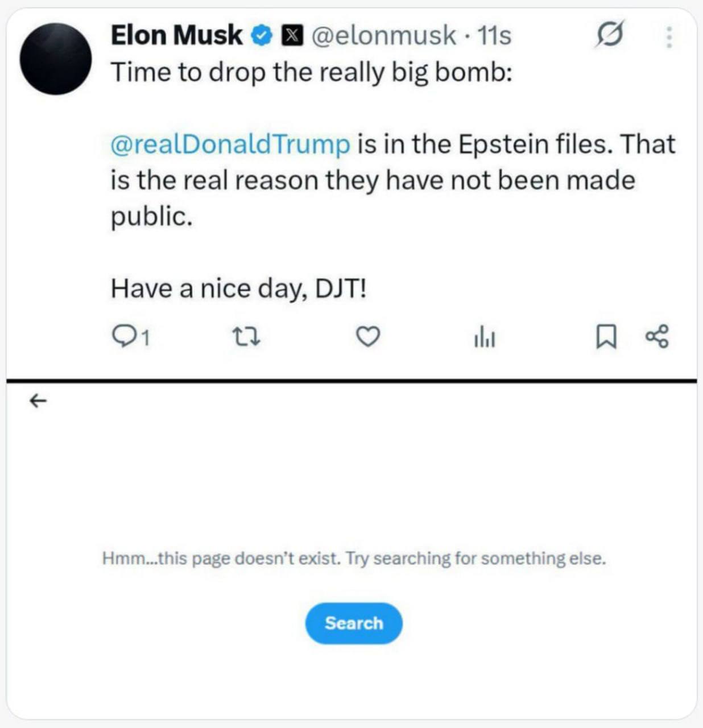Screen dimensions: 703x728
Task: Click the X affiliate badge icon
Action: (291, 36)
